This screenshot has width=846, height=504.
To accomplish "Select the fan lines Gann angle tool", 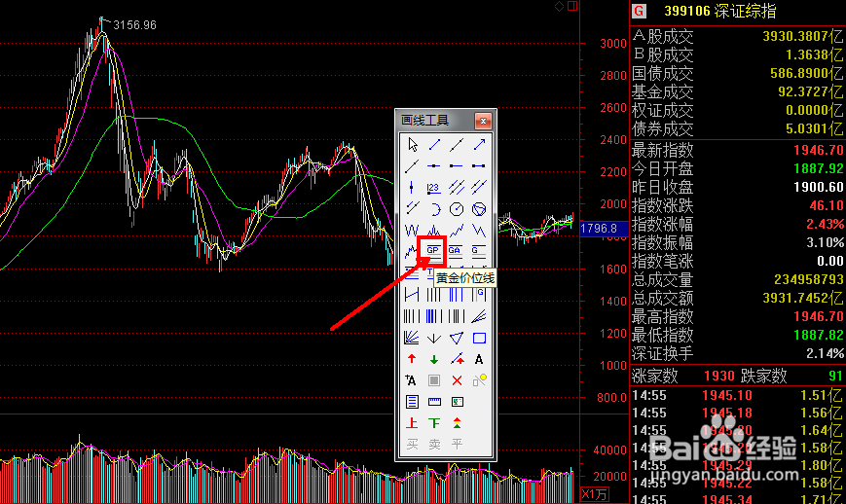I will (411, 338).
